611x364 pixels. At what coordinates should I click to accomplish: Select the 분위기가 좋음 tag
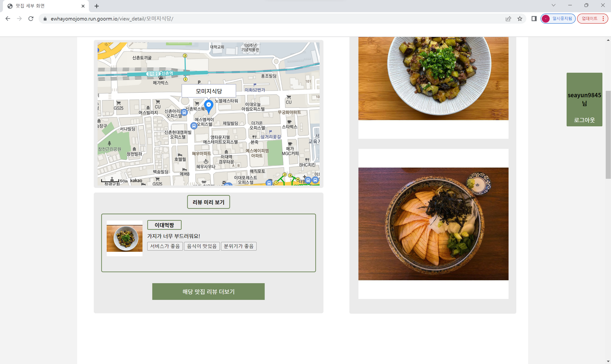click(x=239, y=246)
